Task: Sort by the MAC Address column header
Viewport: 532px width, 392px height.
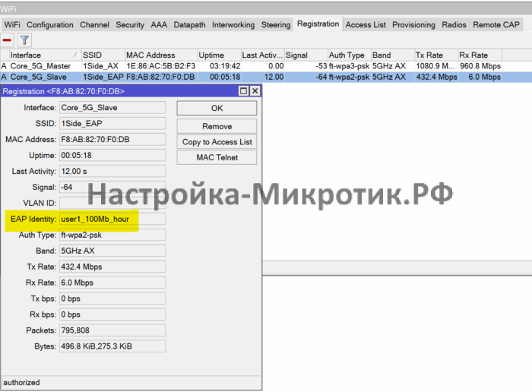Action: [x=161, y=55]
